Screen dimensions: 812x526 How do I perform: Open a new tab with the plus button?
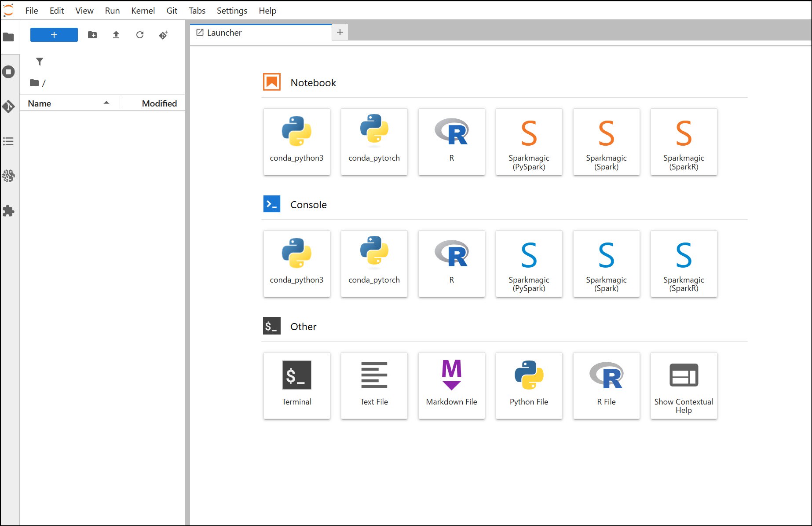(x=340, y=32)
